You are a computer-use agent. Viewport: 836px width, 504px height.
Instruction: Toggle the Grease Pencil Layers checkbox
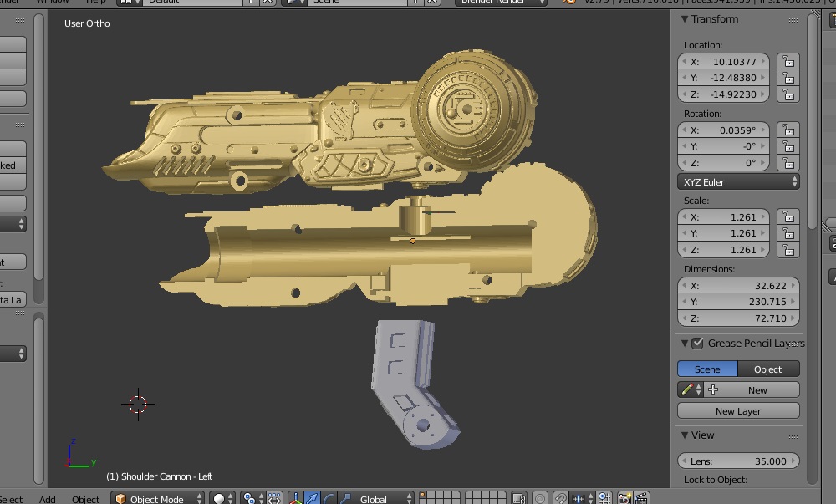coord(697,343)
